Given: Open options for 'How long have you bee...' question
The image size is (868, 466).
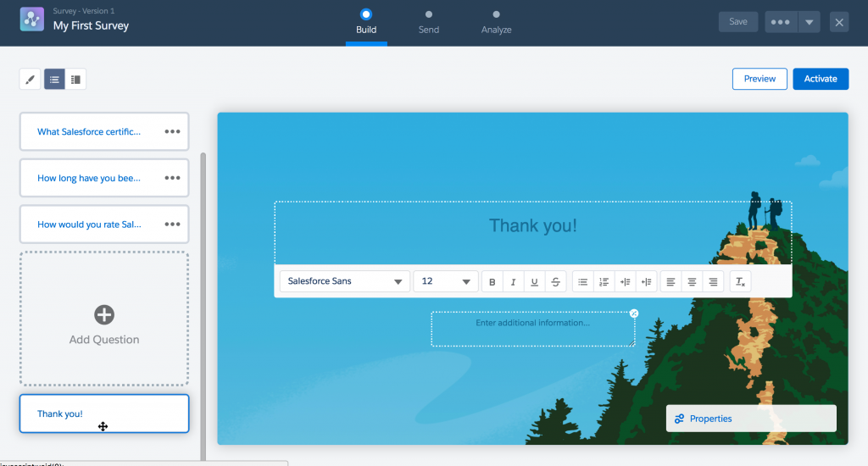Looking at the screenshot, I should [172, 178].
